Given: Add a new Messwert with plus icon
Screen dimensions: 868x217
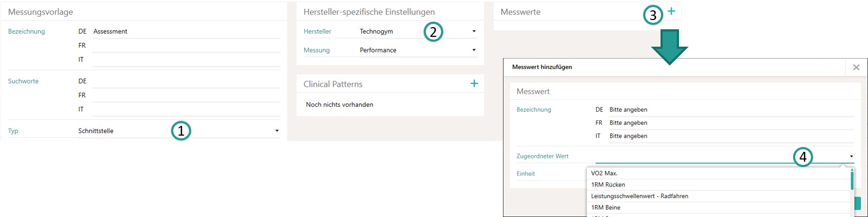Looking at the screenshot, I should click(x=671, y=11).
